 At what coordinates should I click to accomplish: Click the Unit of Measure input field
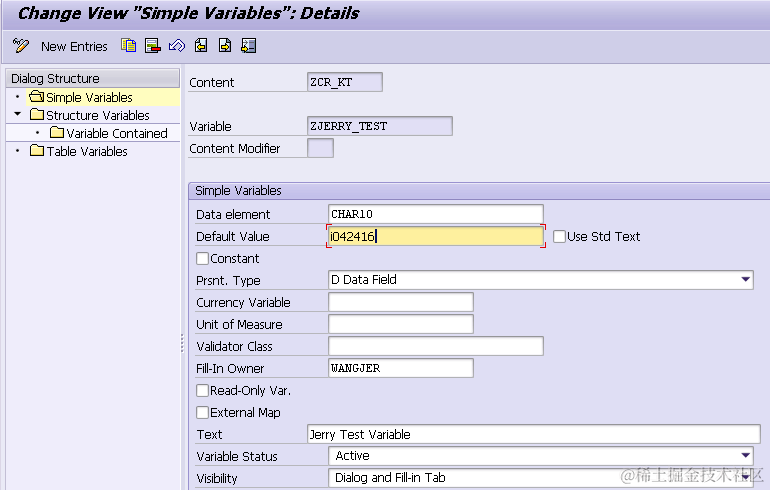[401, 324]
